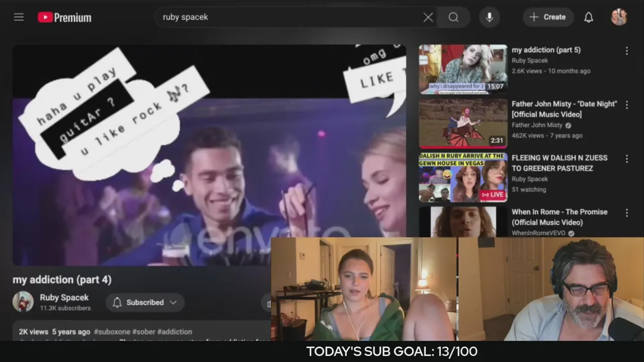Open Ruby Spacek channel avatar below video
Image resolution: width=644 pixels, height=362 pixels.
(x=23, y=302)
